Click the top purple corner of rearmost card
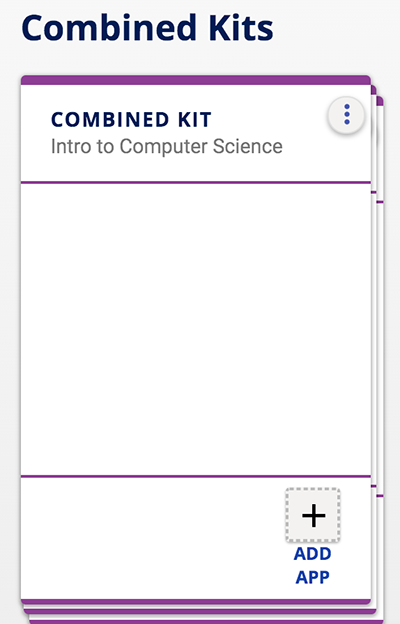Image resolution: width=400 pixels, height=624 pixels. 380,100
